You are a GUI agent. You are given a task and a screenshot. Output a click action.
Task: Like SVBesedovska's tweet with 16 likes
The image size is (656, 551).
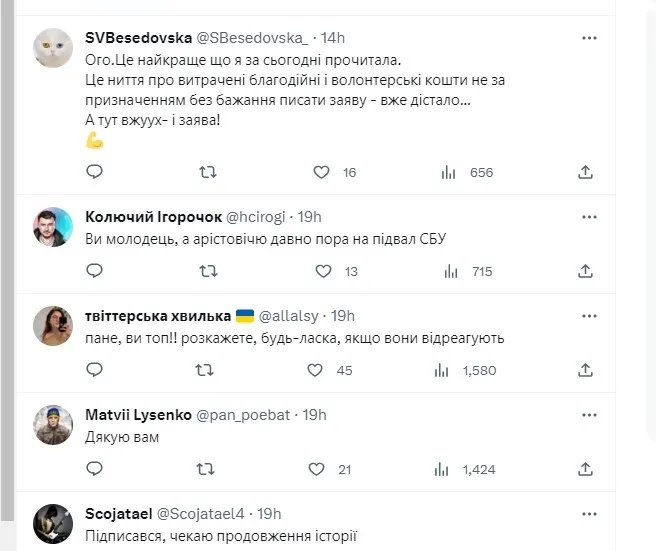tap(321, 172)
